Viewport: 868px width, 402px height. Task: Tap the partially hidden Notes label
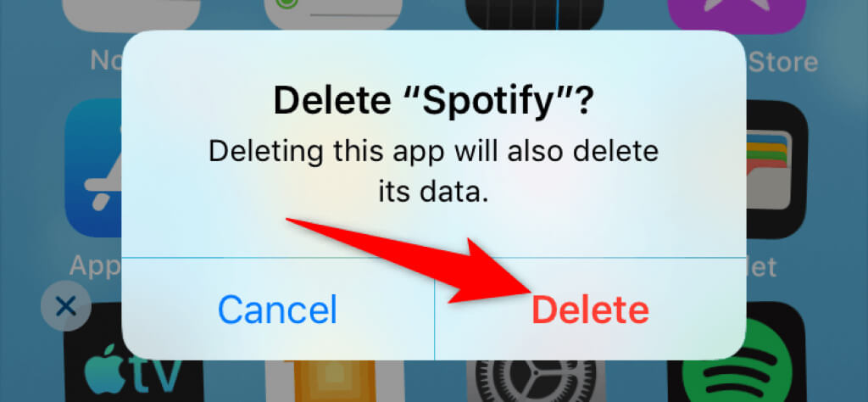pos(106,61)
